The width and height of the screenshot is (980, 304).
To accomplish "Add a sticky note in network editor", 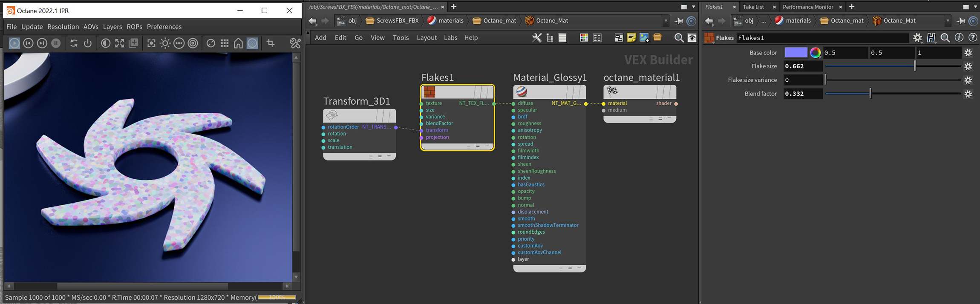I will click(x=631, y=38).
